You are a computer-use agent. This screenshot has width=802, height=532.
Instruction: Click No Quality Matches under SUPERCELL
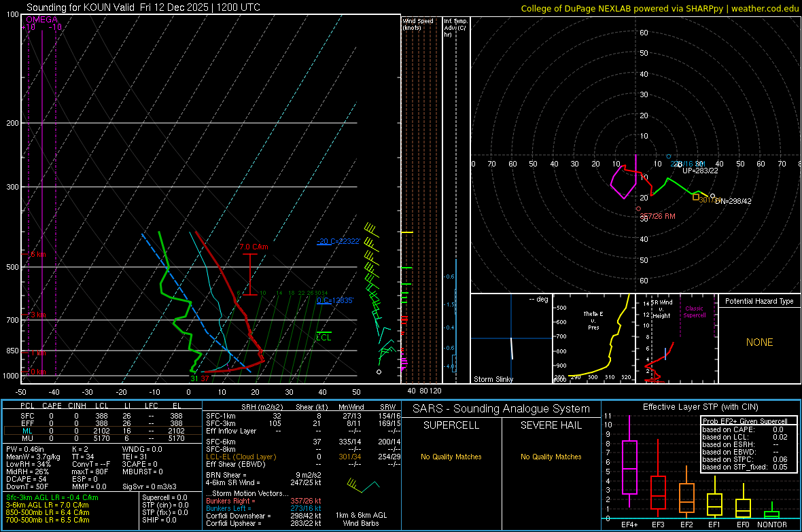point(451,457)
